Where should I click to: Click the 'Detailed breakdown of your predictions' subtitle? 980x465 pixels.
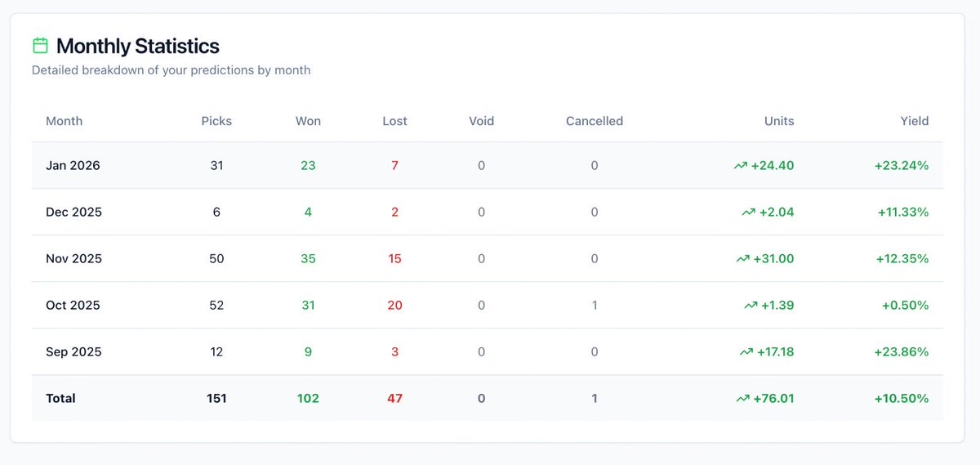tap(171, 70)
